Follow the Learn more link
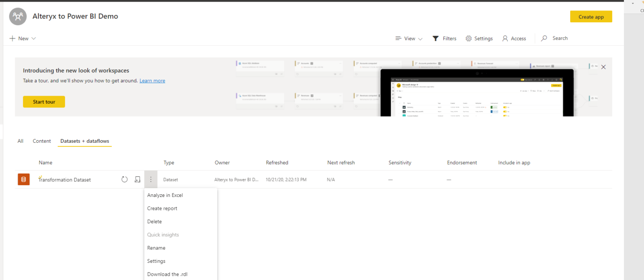The width and height of the screenshot is (644, 280). coord(152,81)
